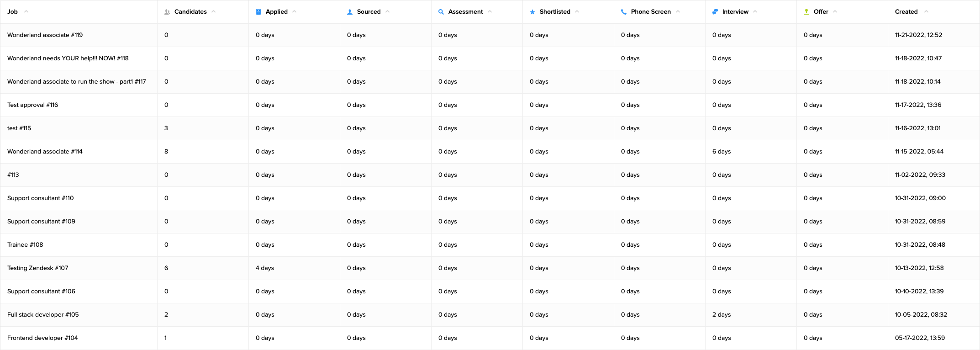Open Full stack developer #105

(43, 315)
